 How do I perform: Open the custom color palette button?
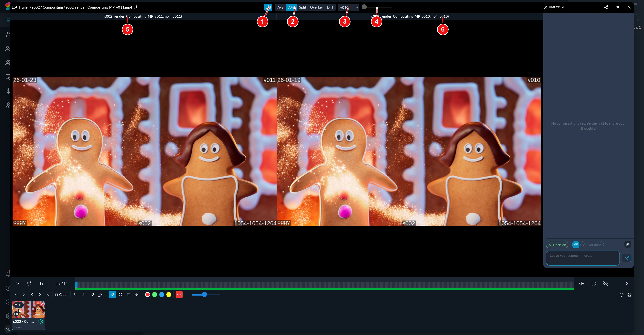coord(179,295)
